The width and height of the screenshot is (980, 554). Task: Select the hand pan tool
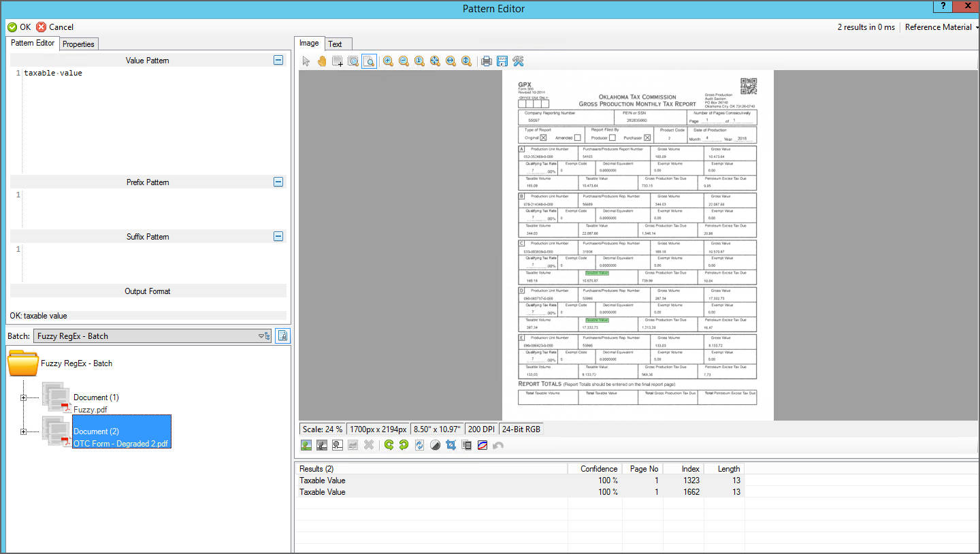point(321,61)
